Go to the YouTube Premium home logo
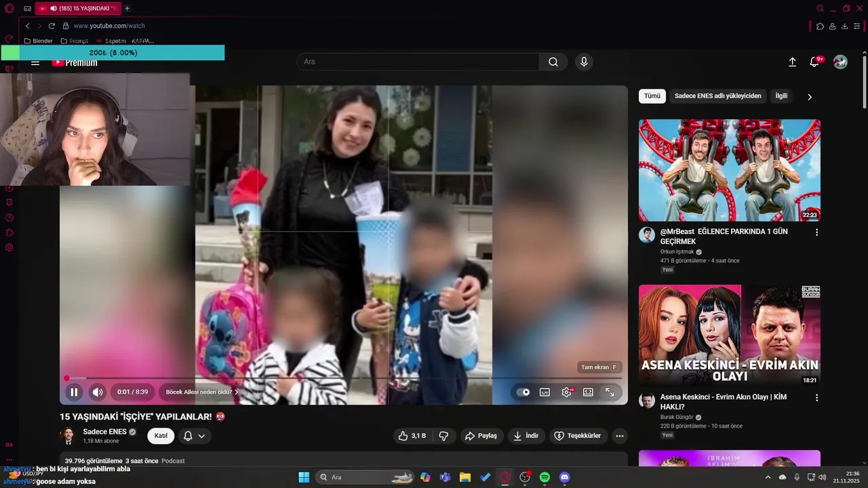The width and height of the screenshot is (868, 488). (x=75, y=62)
